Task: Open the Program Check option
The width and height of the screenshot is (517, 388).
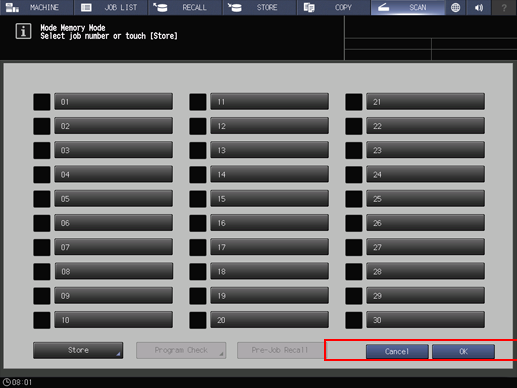Action: pos(181,350)
